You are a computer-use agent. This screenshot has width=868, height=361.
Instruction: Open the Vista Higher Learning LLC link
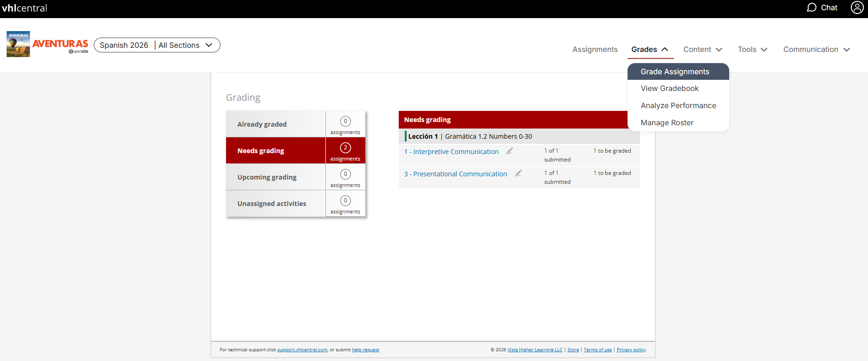pos(535,350)
